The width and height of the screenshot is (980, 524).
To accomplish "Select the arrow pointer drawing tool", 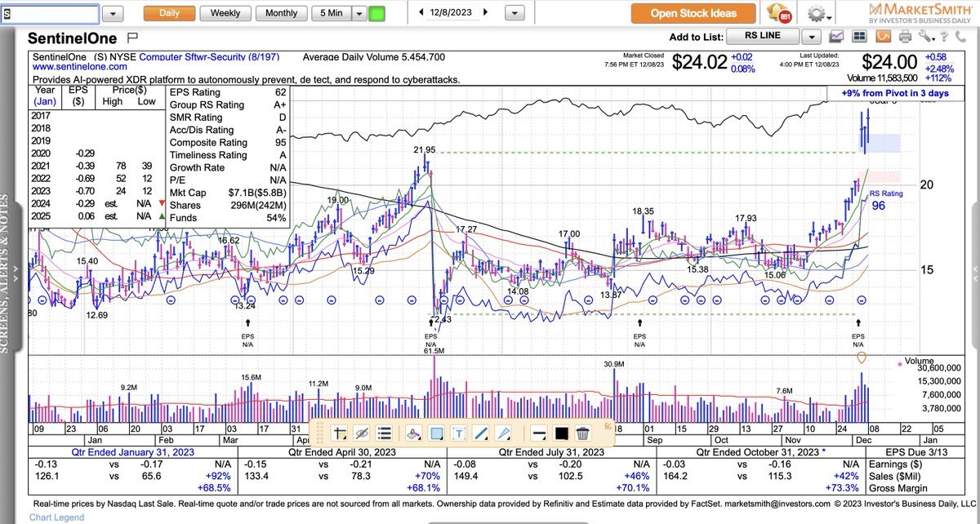I will [x=504, y=433].
